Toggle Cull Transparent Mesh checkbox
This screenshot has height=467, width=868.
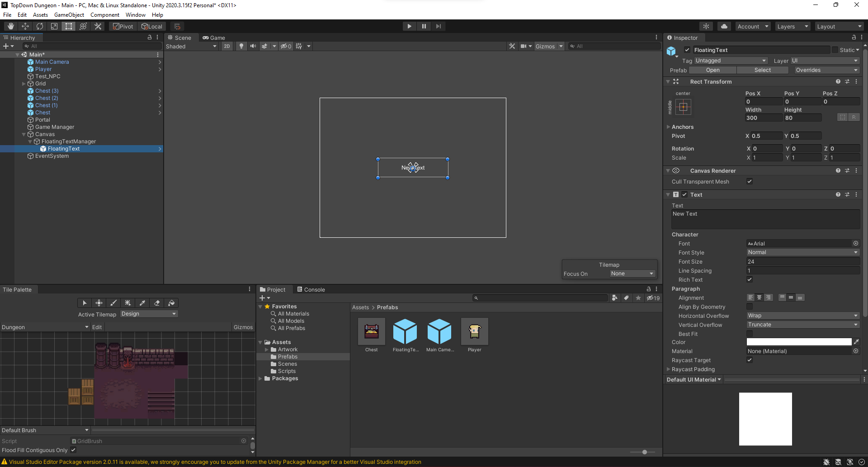(x=750, y=181)
